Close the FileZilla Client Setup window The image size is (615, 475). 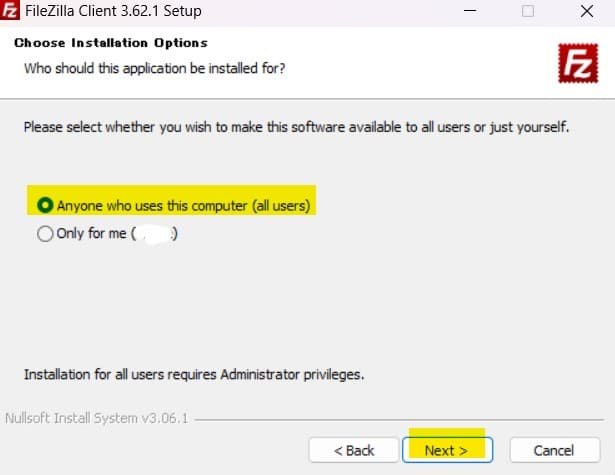[587, 11]
